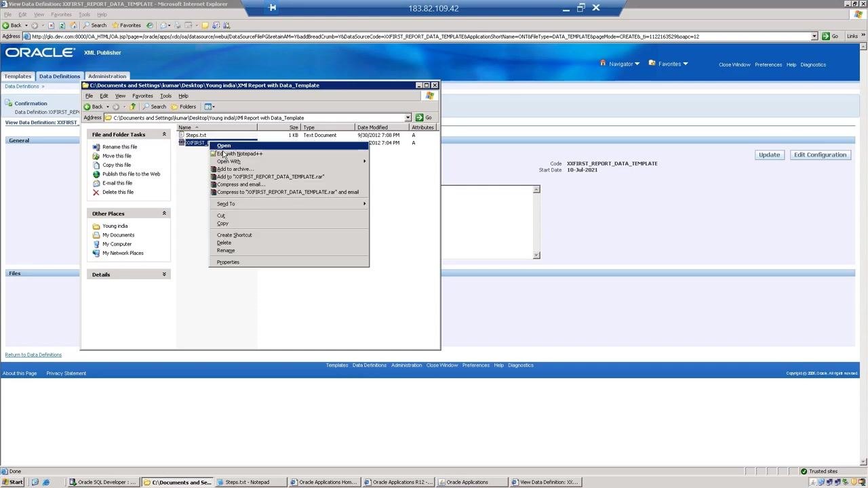The width and height of the screenshot is (868, 488).
Task: Click Move this file task
Action: click(117, 156)
